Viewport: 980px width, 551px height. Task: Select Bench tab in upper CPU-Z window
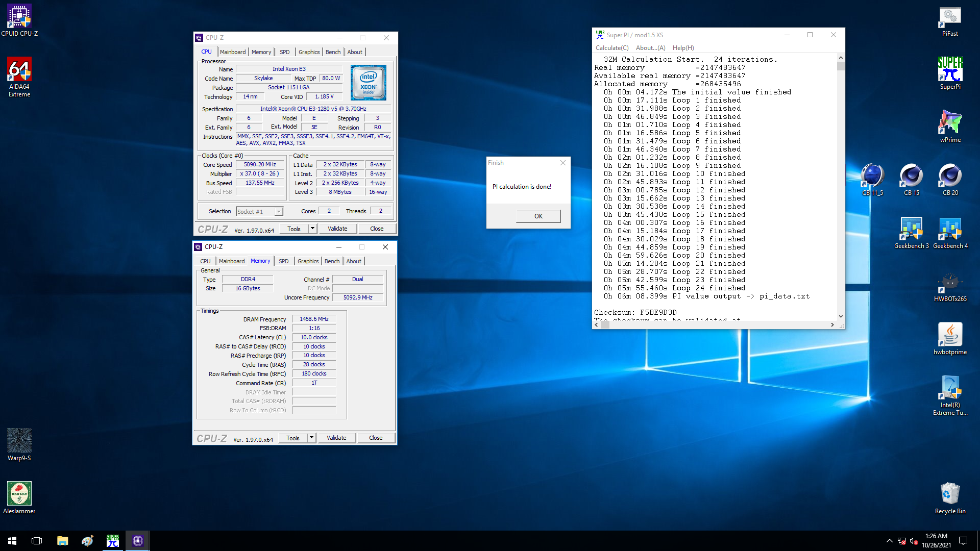click(x=333, y=52)
